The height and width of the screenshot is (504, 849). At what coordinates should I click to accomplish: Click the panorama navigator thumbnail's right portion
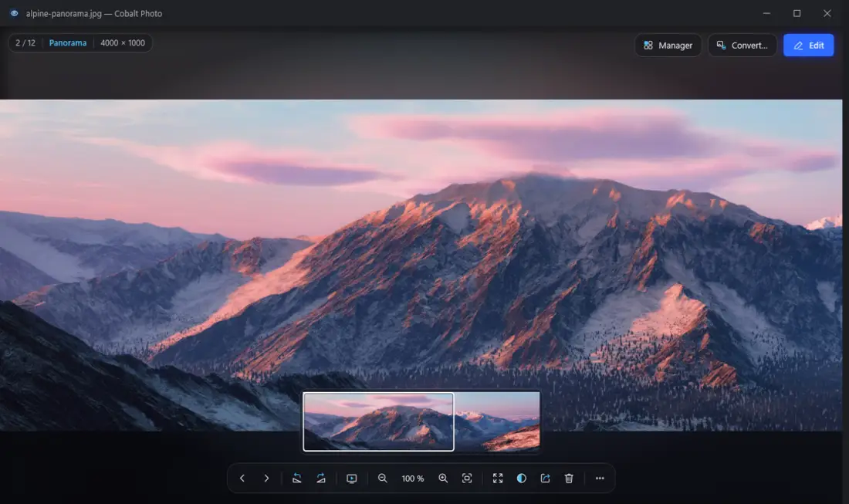[x=497, y=421]
